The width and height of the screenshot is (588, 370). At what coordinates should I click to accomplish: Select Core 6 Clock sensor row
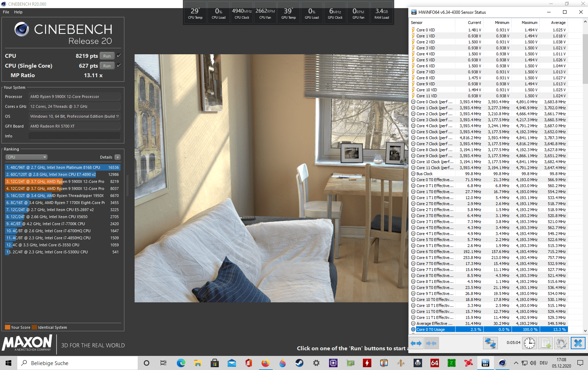point(489,138)
